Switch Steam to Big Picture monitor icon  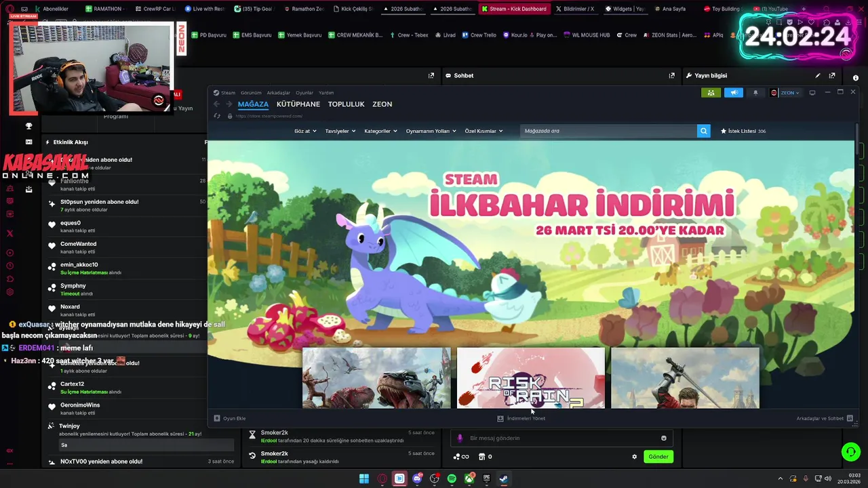click(812, 93)
